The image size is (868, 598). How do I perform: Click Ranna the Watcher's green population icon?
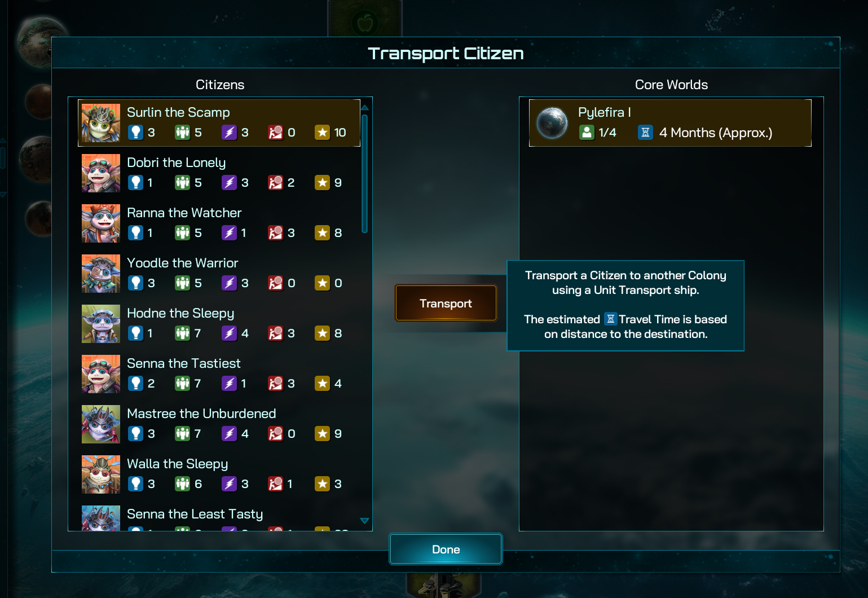(x=182, y=232)
